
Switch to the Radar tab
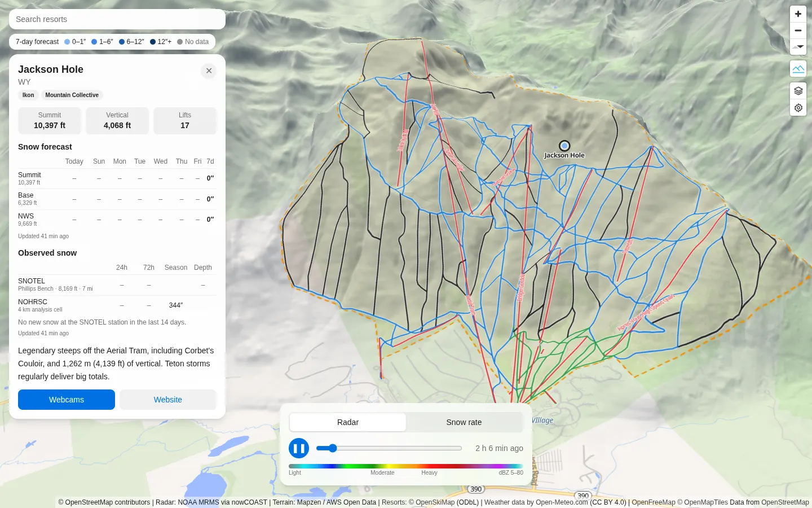coord(348,422)
